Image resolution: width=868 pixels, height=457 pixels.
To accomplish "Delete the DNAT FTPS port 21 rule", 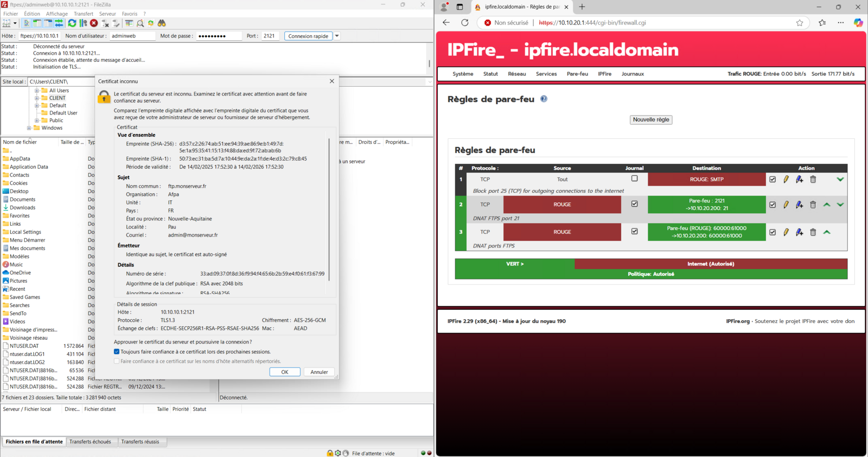I will tap(813, 205).
